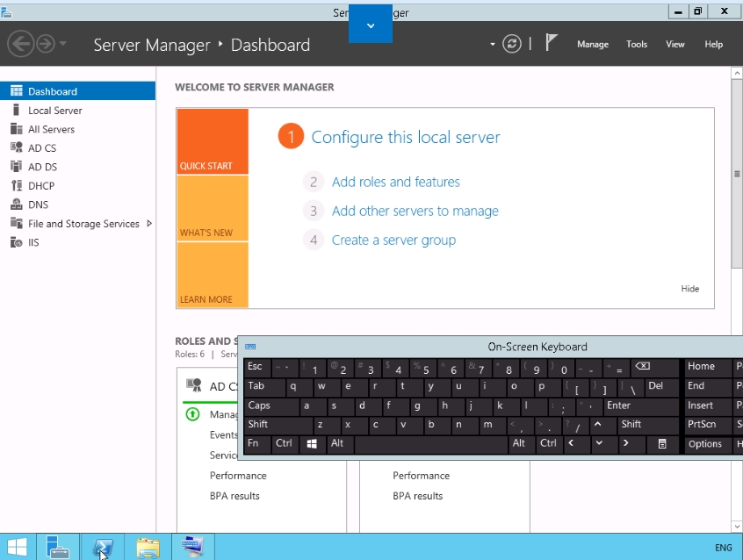
Task: Open the Notifications flag
Action: pos(552,43)
